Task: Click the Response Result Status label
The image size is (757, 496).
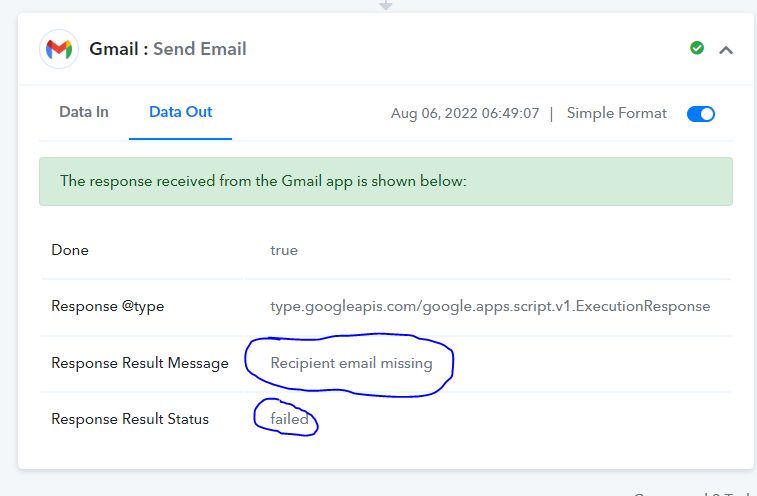Action: (x=130, y=419)
